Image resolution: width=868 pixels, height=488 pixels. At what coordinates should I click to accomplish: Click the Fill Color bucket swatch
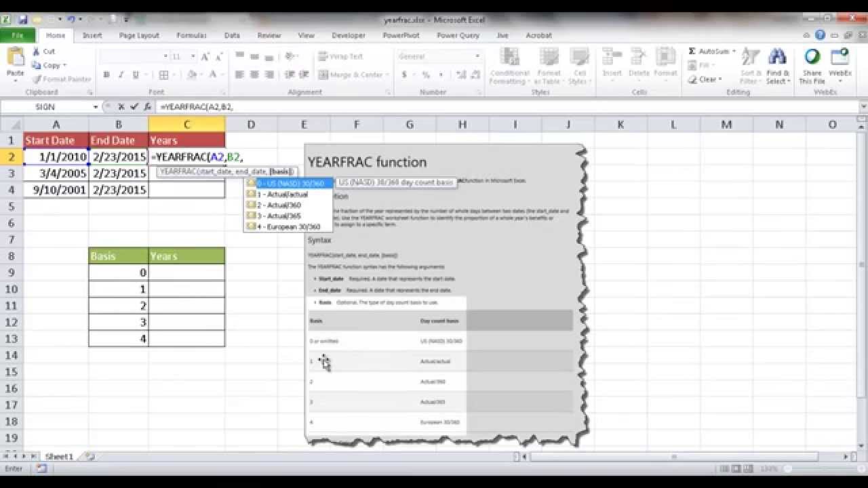click(x=192, y=75)
